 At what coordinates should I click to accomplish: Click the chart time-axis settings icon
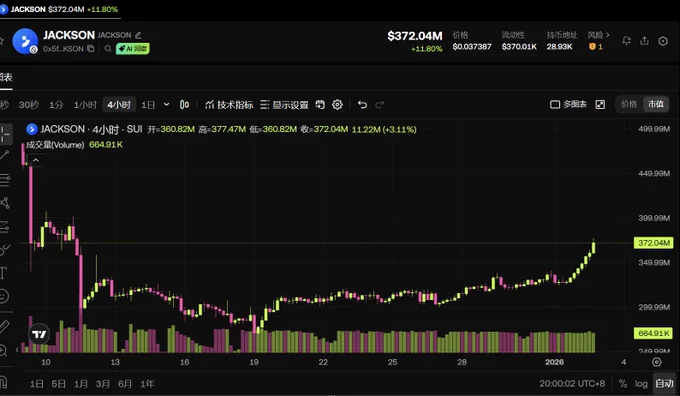[x=657, y=362]
